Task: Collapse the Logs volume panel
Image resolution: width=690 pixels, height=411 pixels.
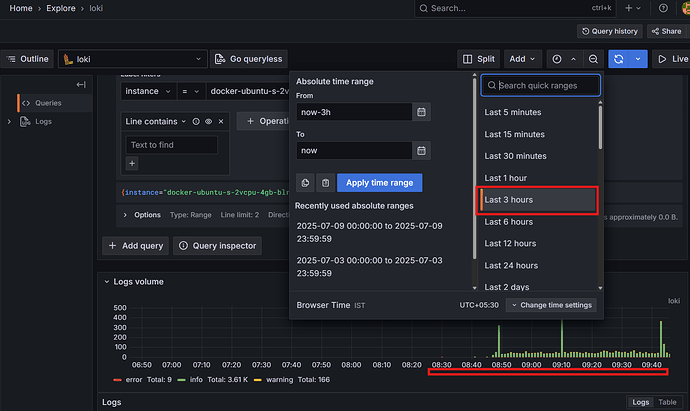Action: pos(106,282)
